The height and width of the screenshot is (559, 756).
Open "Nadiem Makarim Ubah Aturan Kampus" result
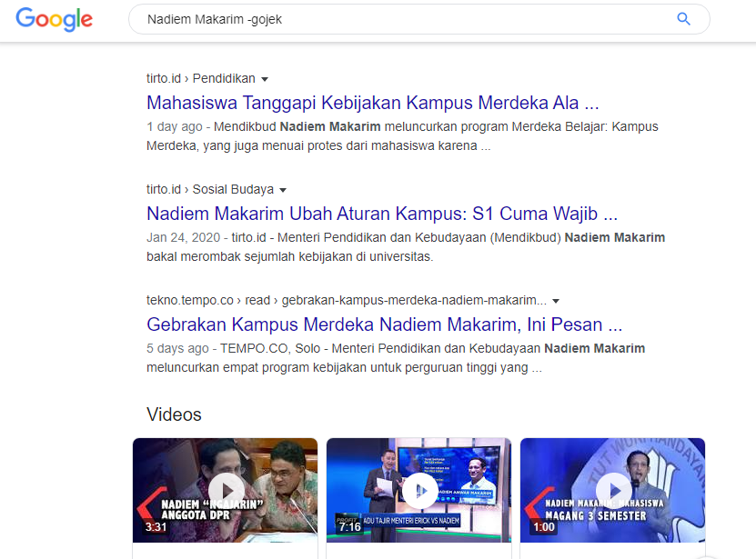(381, 214)
